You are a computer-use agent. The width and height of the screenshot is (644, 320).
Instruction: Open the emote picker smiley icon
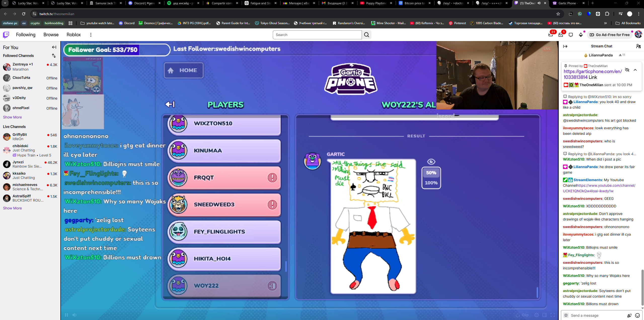[637, 315]
